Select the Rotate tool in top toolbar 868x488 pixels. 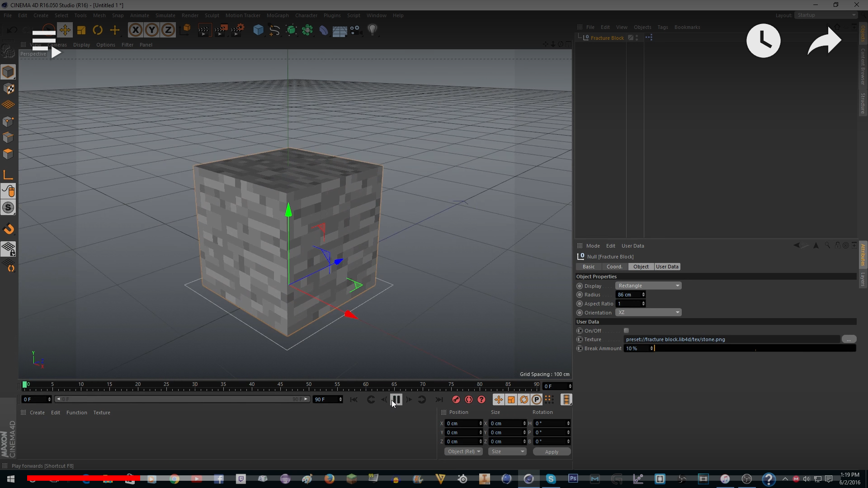(98, 30)
